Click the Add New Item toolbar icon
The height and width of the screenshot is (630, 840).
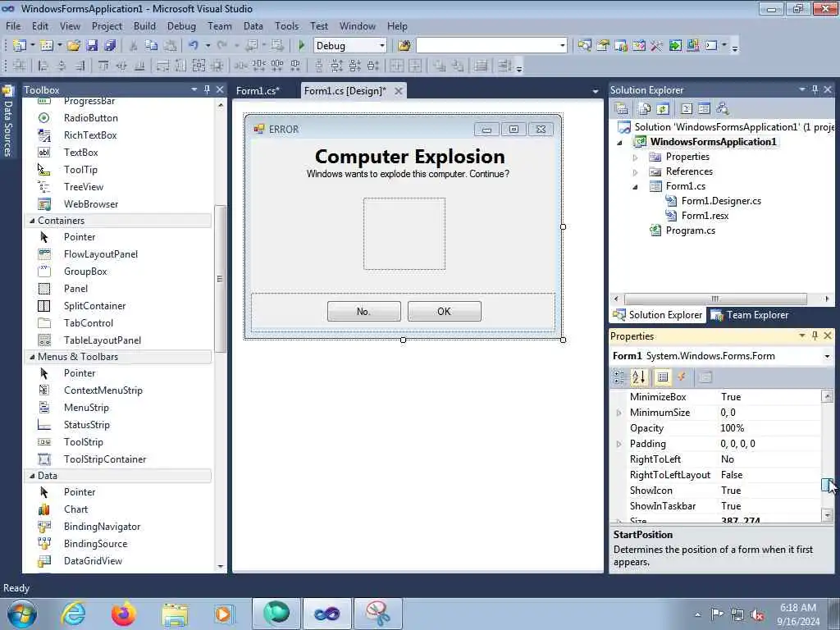[x=46, y=46]
